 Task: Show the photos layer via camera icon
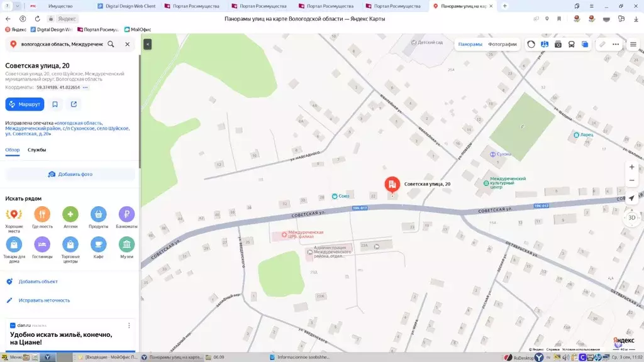(x=558, y=44)
